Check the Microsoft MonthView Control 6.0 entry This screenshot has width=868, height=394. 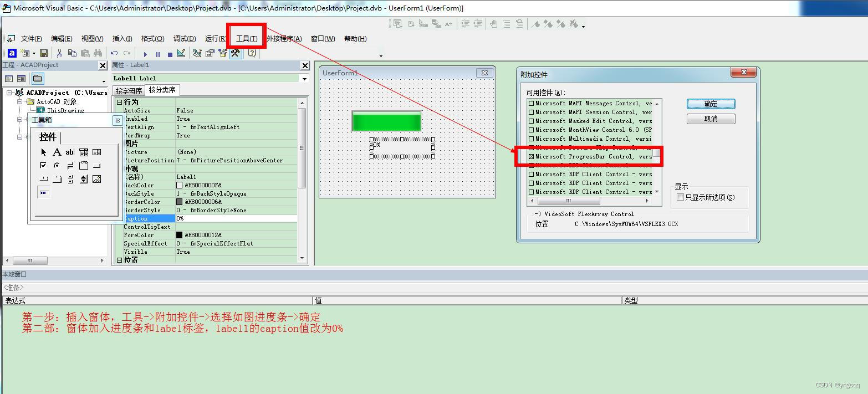532,130
